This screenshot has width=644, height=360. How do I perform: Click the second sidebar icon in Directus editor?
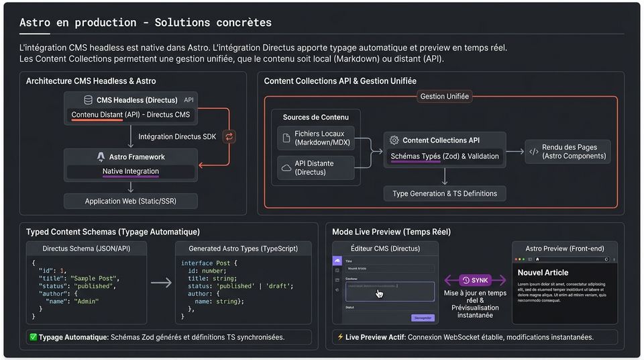[337, 270]
